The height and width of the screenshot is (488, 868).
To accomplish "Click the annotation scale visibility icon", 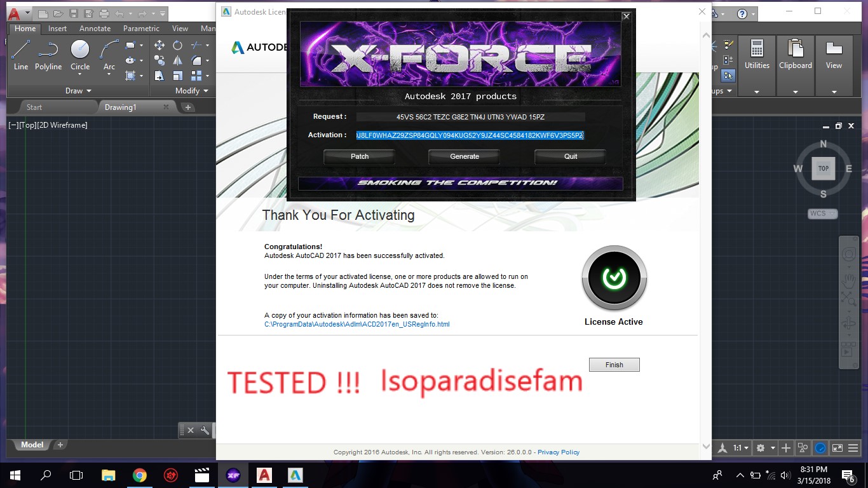I will click(722, 447).
